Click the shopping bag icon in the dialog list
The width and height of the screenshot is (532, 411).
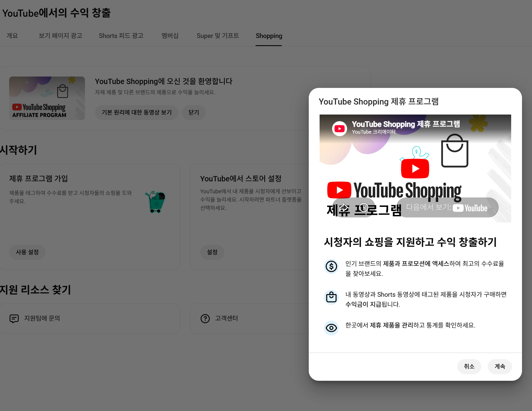click(x=331, y=297)
